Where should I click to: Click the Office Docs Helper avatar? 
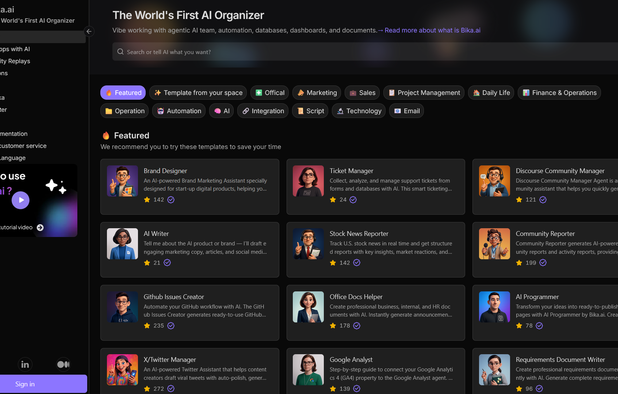point(308,307)
